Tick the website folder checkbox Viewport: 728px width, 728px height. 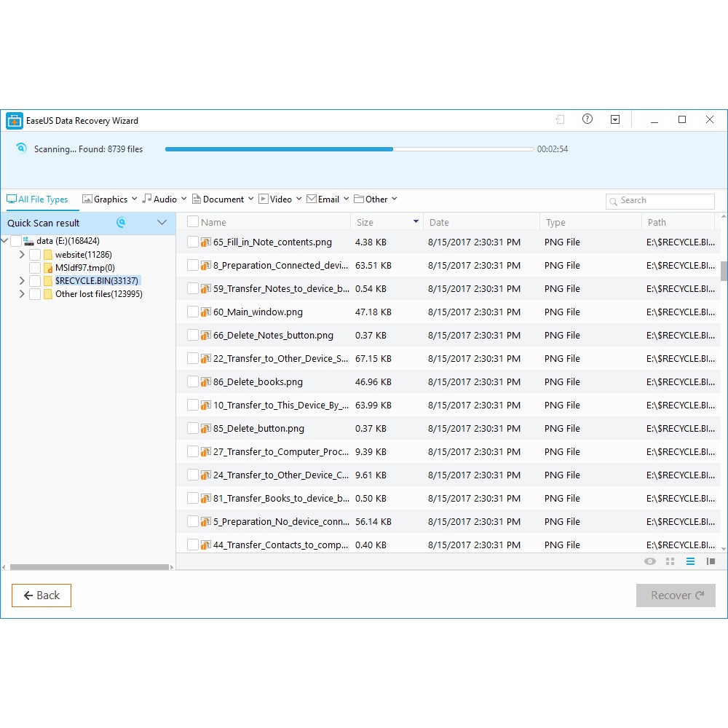coord(35,255)
